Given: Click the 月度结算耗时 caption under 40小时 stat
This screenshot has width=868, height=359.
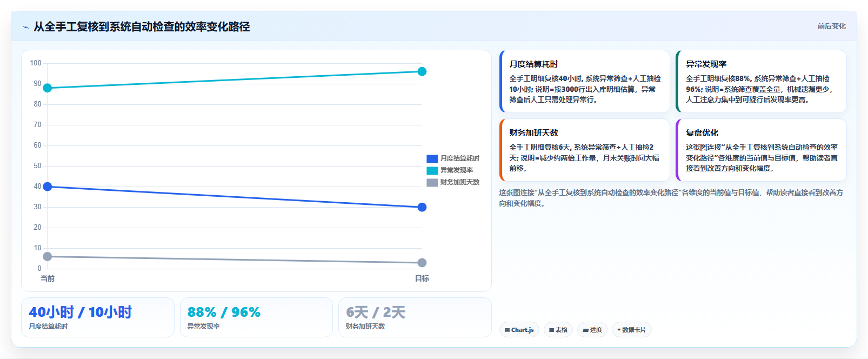Looking at the screenshot, I should pos(48,327).
